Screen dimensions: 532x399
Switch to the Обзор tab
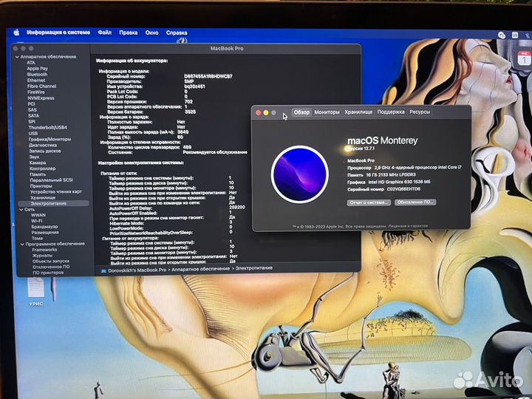[301, 112]
